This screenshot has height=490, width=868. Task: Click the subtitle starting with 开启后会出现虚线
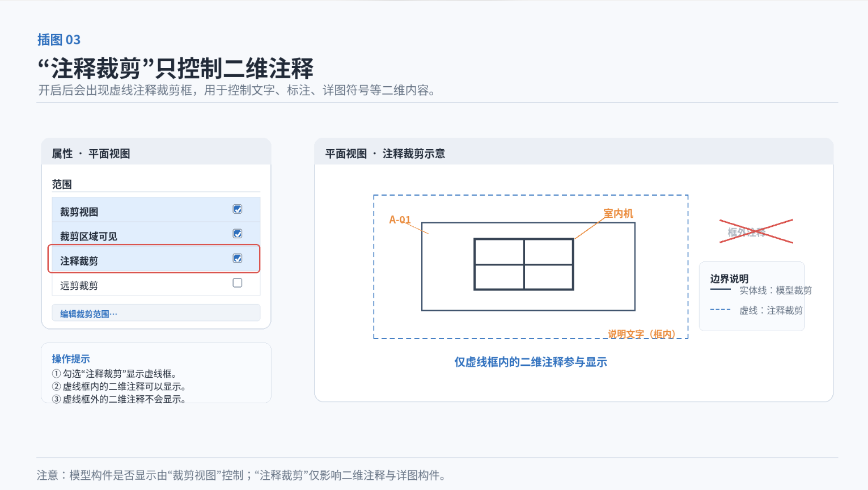click(237, 91)
